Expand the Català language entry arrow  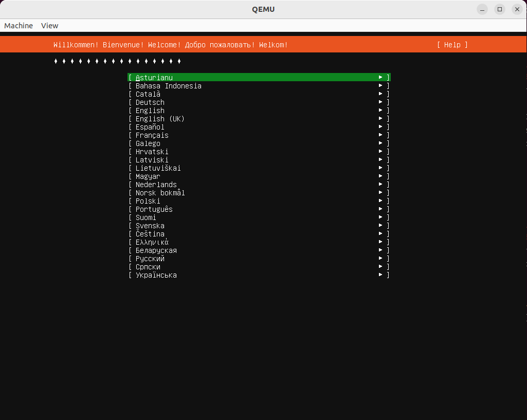pyautogui.click(x=380, y=94)
